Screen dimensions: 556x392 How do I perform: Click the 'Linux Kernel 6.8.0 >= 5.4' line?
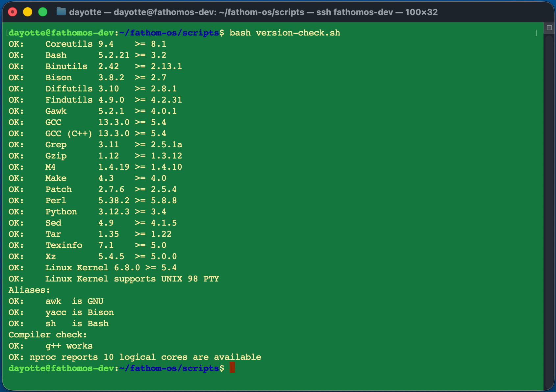coord(92,268)
